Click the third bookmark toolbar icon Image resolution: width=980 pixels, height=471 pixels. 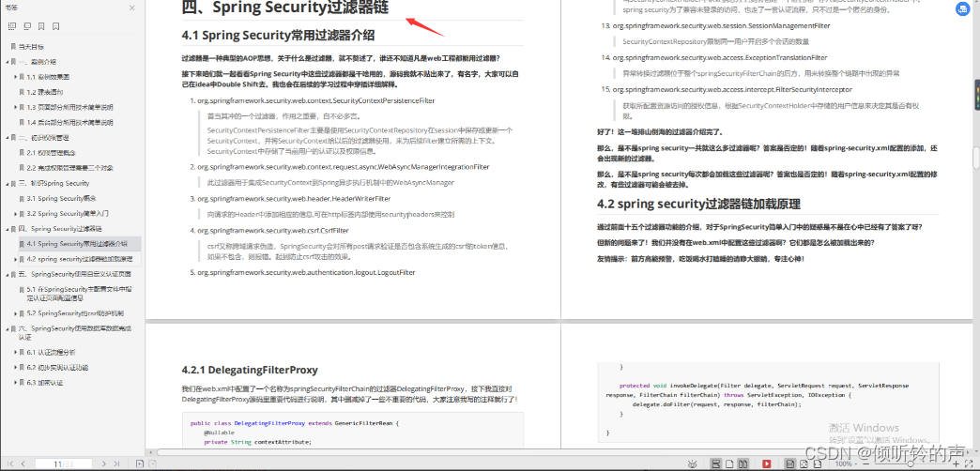(41, 26)
